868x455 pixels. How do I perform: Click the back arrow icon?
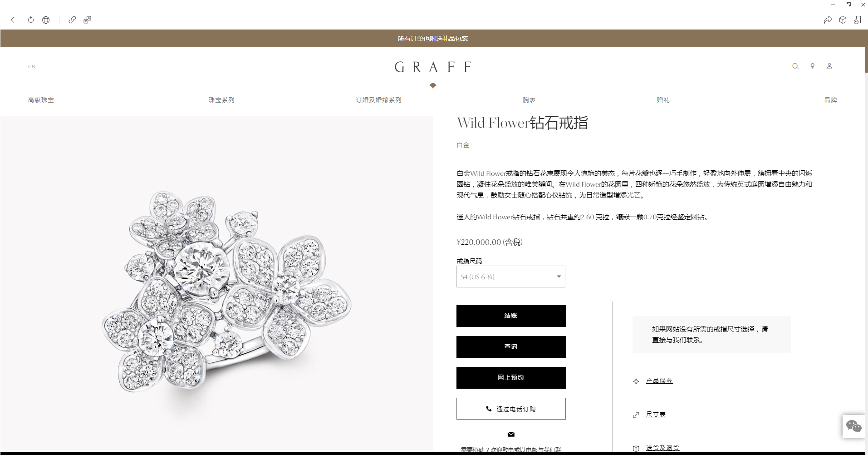pos(13,20)
